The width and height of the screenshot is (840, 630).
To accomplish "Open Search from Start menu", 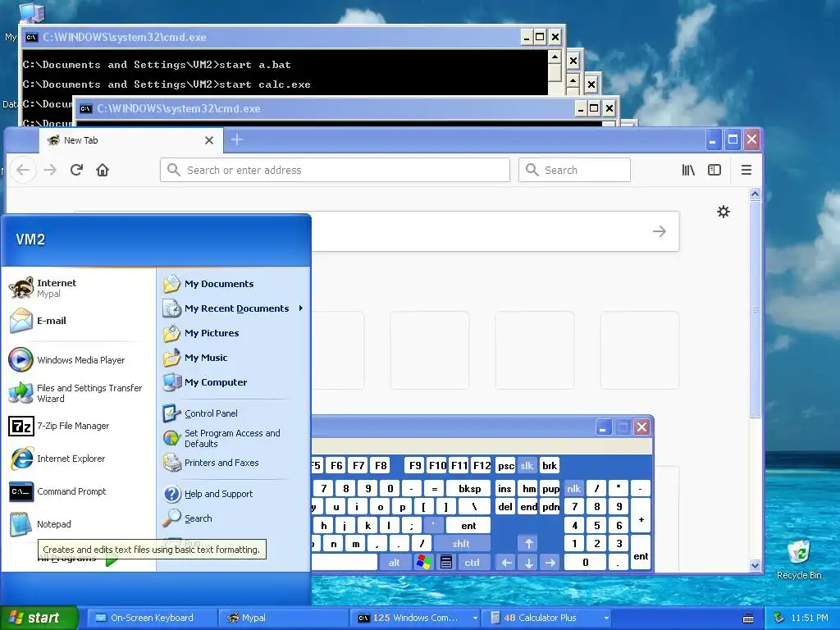I will coord(233,518).
